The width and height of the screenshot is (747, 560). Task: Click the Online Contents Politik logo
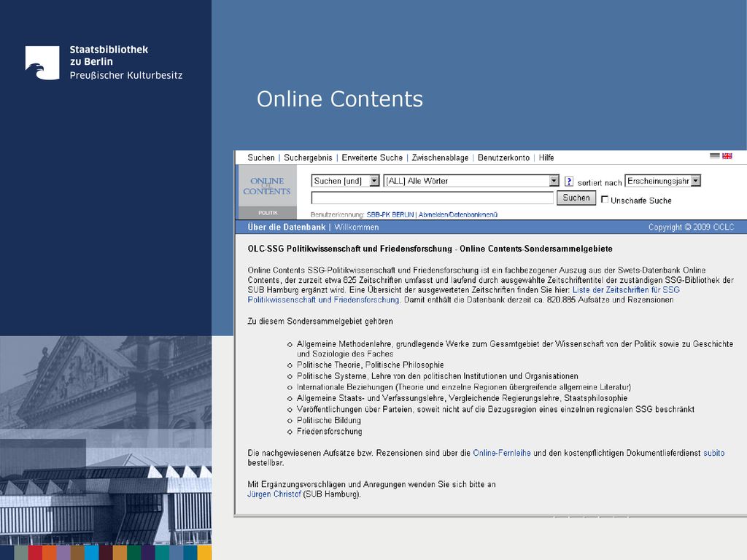pyautogui.click(x=267, y=192)
